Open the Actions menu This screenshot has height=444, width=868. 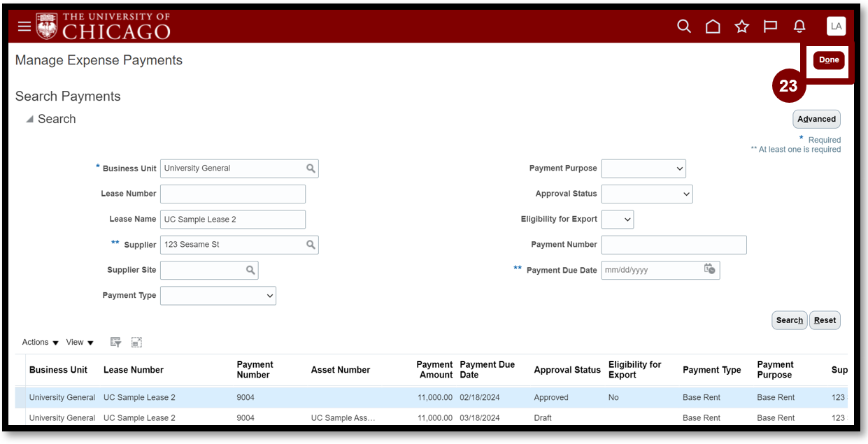40,343
